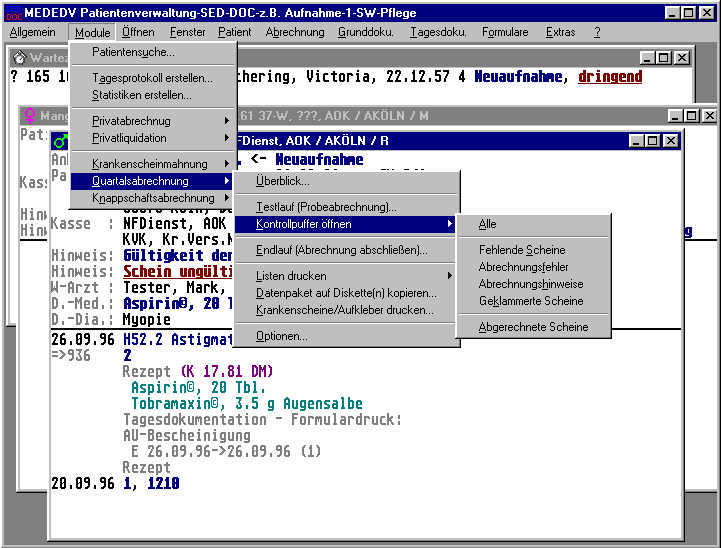Open Optionen... in Quartalsabrechnung submenu
The height and width of the screenshot is (548, 721).
(x=347, y=336)
